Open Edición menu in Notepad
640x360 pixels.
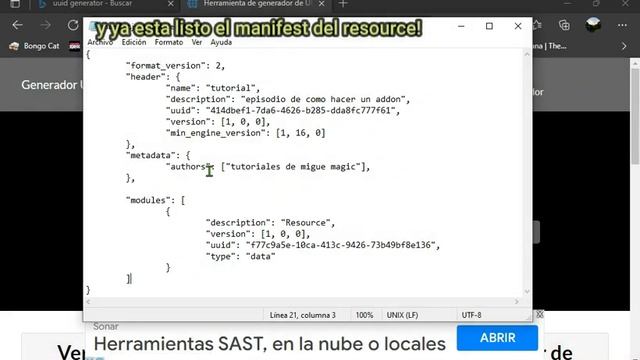point(133,42)
